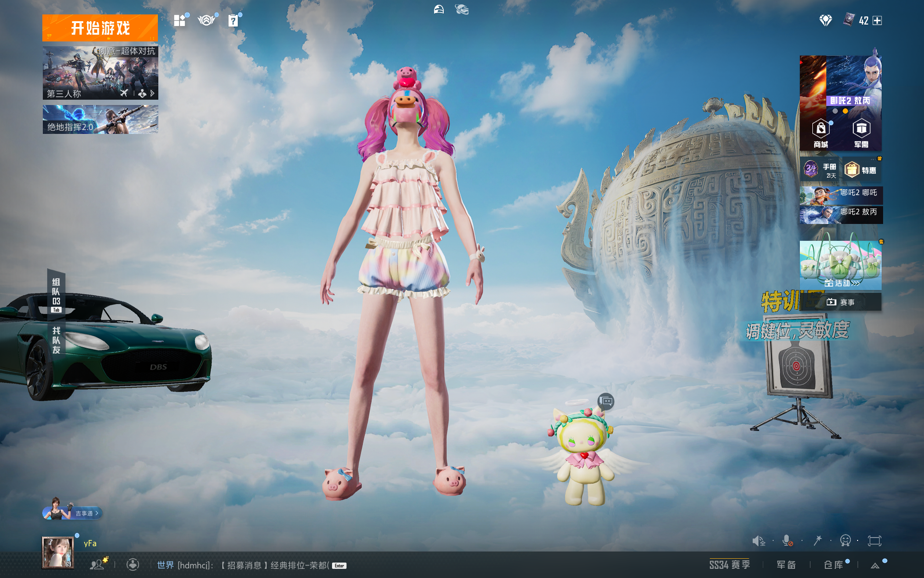Open the 军需 supply crate icon
This screenshot has width=924, height=578.
pyautogui.click(x=861, y=133)
